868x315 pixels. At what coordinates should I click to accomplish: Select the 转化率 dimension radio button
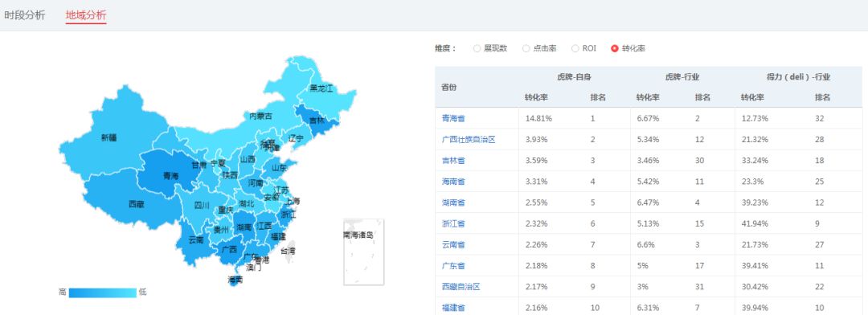click(615, 49)
